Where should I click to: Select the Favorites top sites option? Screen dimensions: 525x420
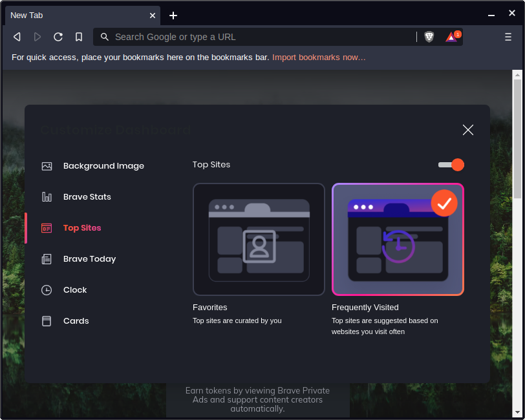pyautogui.click(x=259, y=239)
